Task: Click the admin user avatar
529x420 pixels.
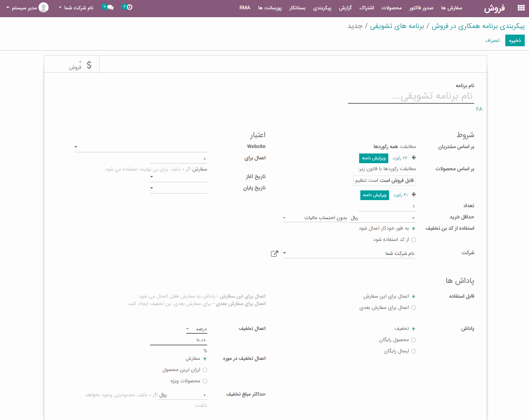Action: (44, 7)
